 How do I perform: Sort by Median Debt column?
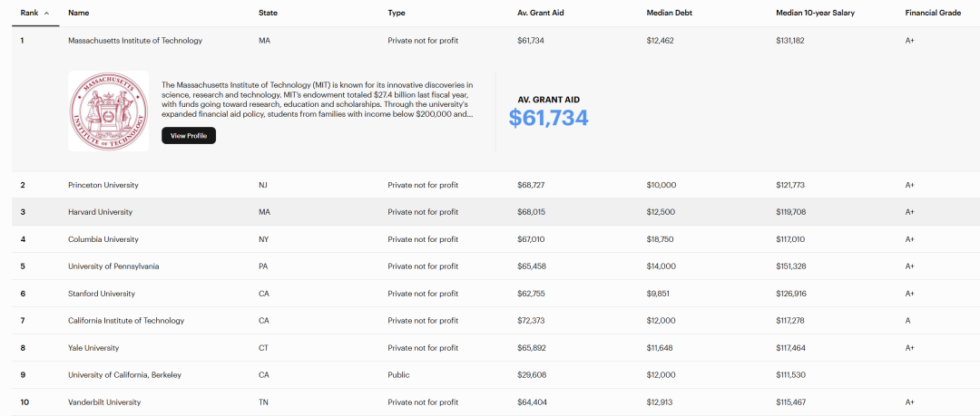click(669, 13)
